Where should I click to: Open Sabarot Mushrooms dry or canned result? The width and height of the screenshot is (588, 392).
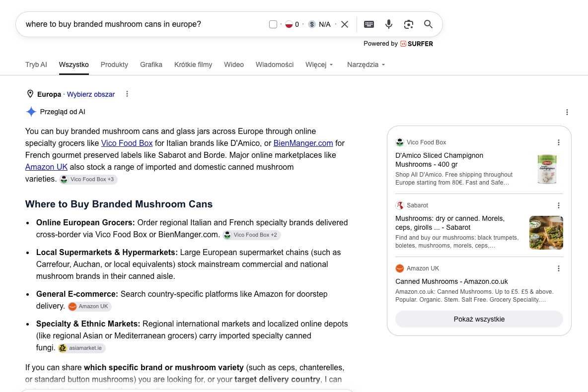point(450,223)
